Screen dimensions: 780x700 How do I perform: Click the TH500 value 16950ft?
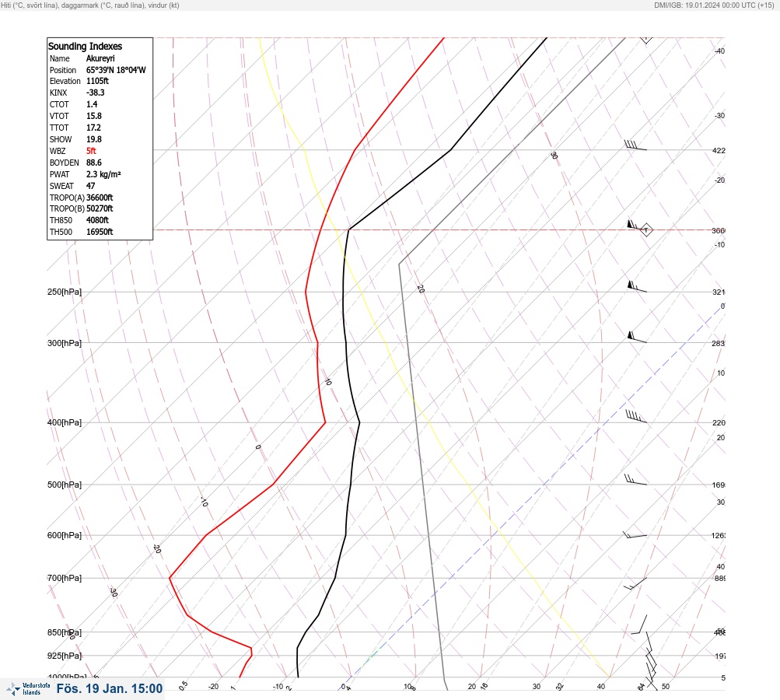[x=100, y=232]
